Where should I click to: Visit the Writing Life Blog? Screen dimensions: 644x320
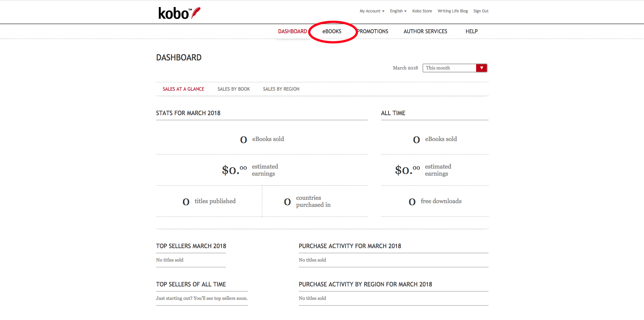(x=452, y=11)
